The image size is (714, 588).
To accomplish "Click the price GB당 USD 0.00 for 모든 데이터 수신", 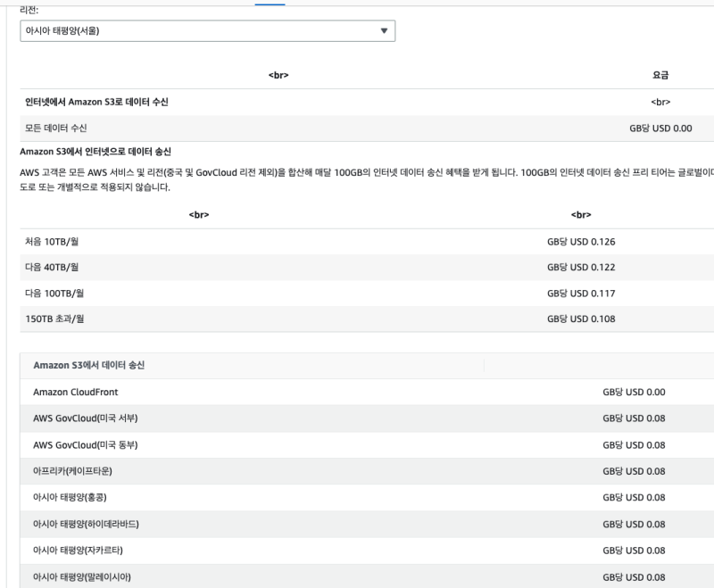I will click(660, 128).
